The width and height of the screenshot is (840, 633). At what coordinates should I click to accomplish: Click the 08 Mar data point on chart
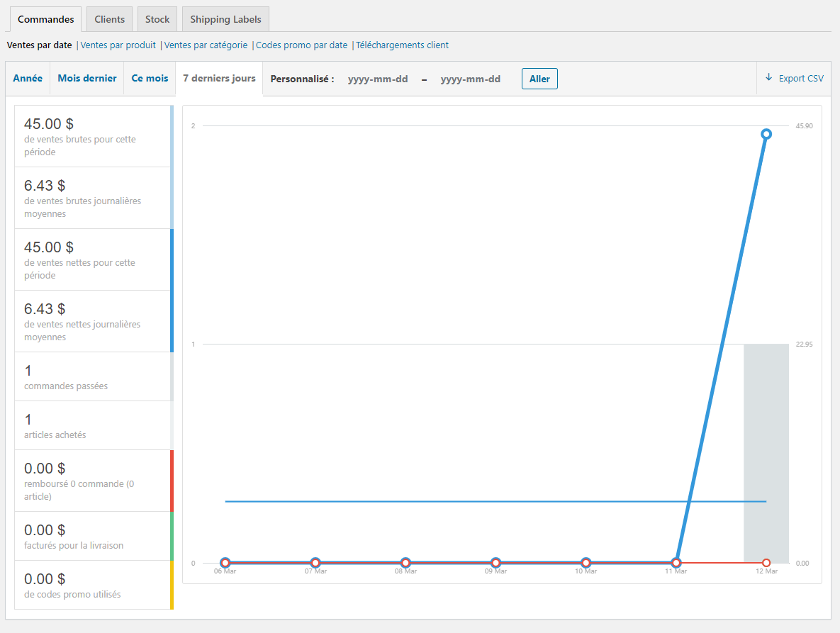pyautogui.click(x=405, y=563)
